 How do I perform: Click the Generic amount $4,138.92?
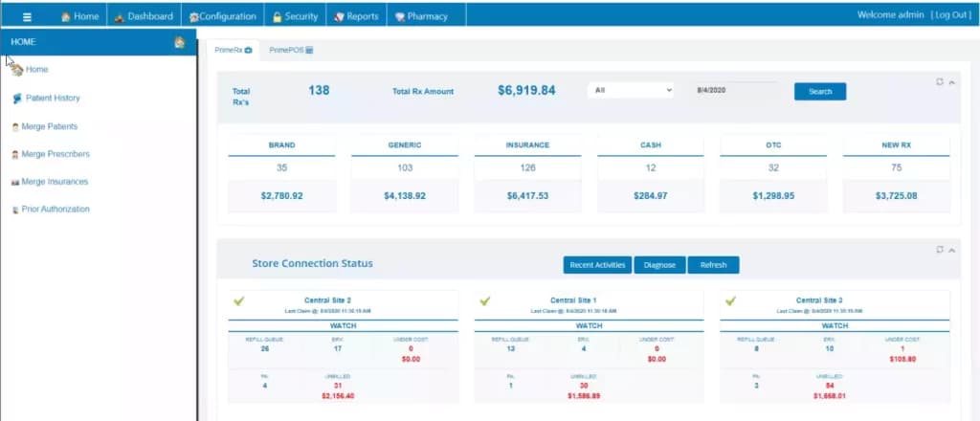point(405,195)
